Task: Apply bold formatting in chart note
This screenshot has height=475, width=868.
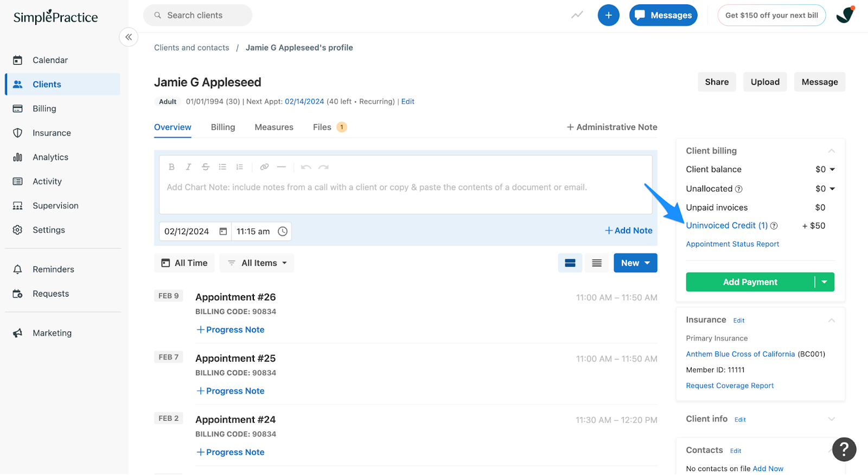Action: pyautogui.click(x=171, y=167)
